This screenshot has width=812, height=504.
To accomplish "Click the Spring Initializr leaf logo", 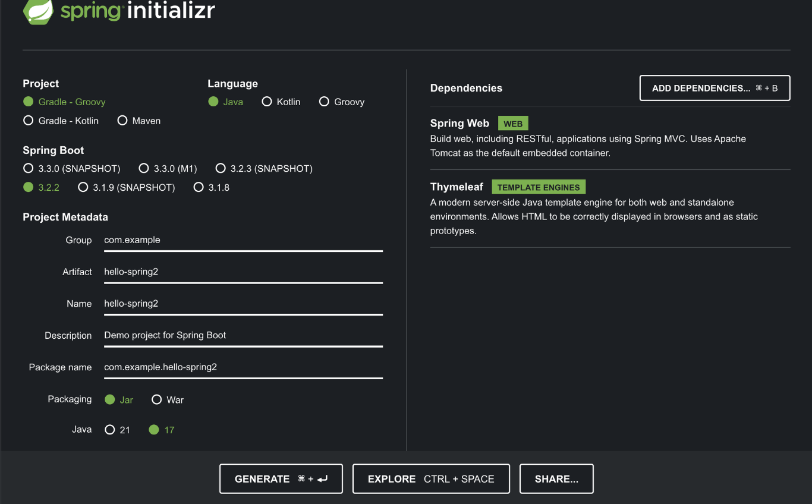I will [x=38, y=11].
